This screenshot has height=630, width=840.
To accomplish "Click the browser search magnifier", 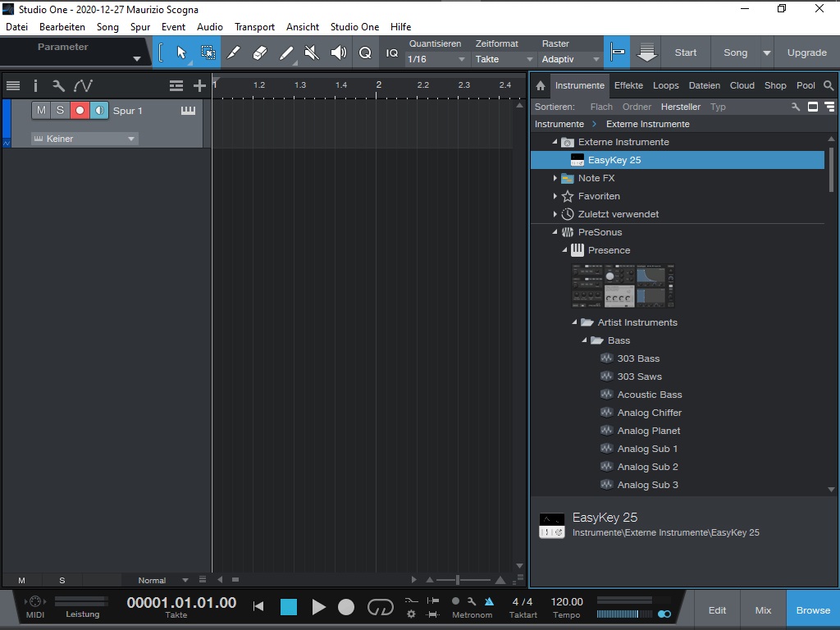I will pyautogui.click(x=829, y=85).
